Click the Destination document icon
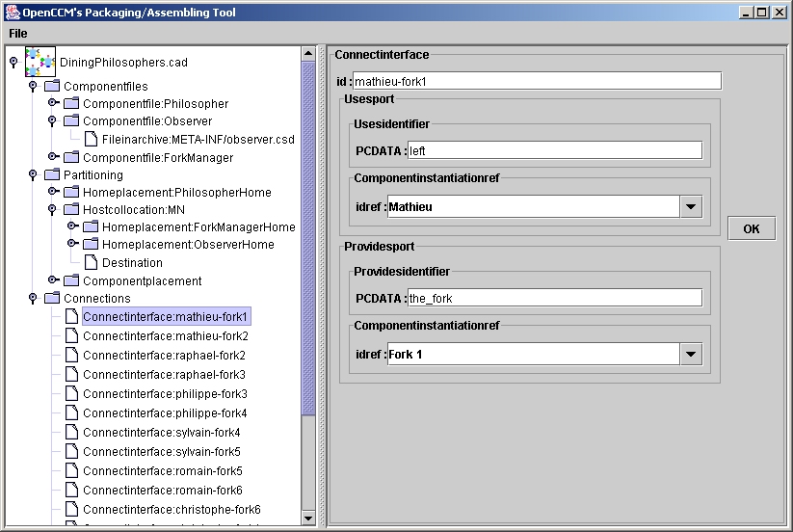 91,262
